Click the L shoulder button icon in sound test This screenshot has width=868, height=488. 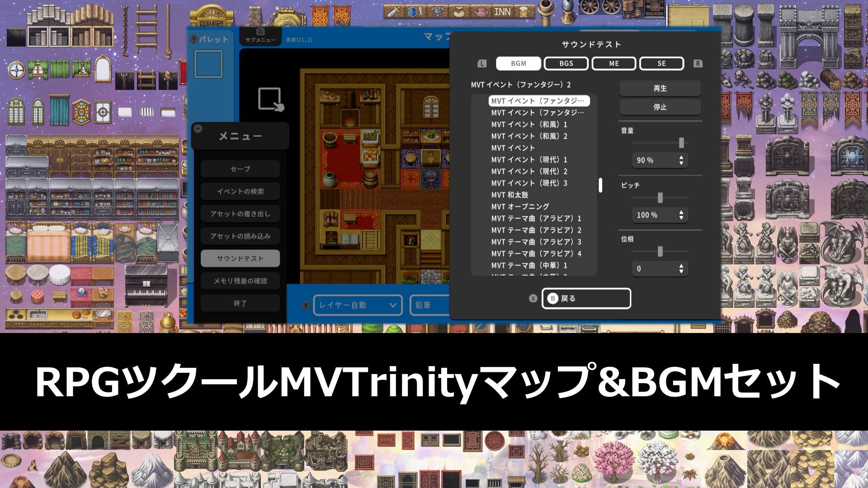482,63
